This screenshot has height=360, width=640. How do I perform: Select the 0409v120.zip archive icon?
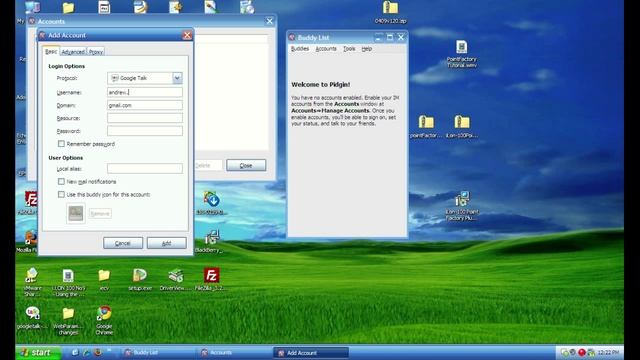pos(391,12)
